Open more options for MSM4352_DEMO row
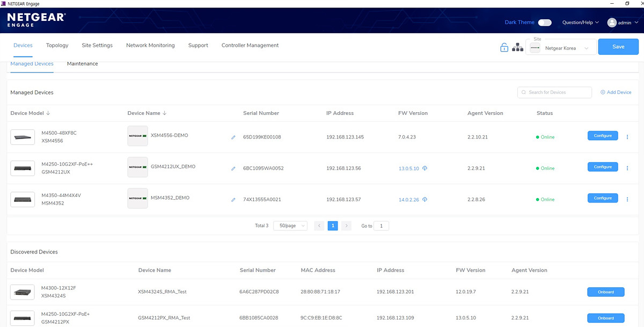 [x=627, y=199]
